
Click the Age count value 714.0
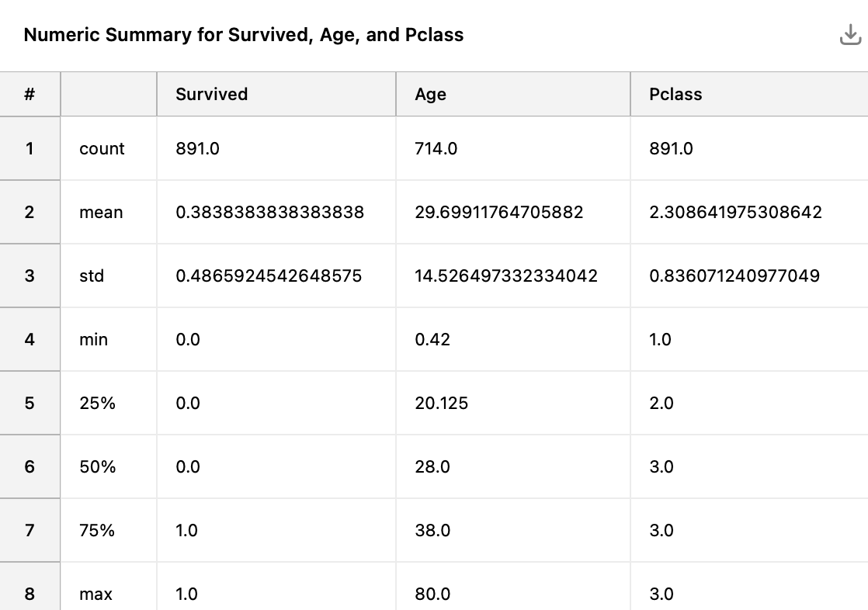click(434, 148)
